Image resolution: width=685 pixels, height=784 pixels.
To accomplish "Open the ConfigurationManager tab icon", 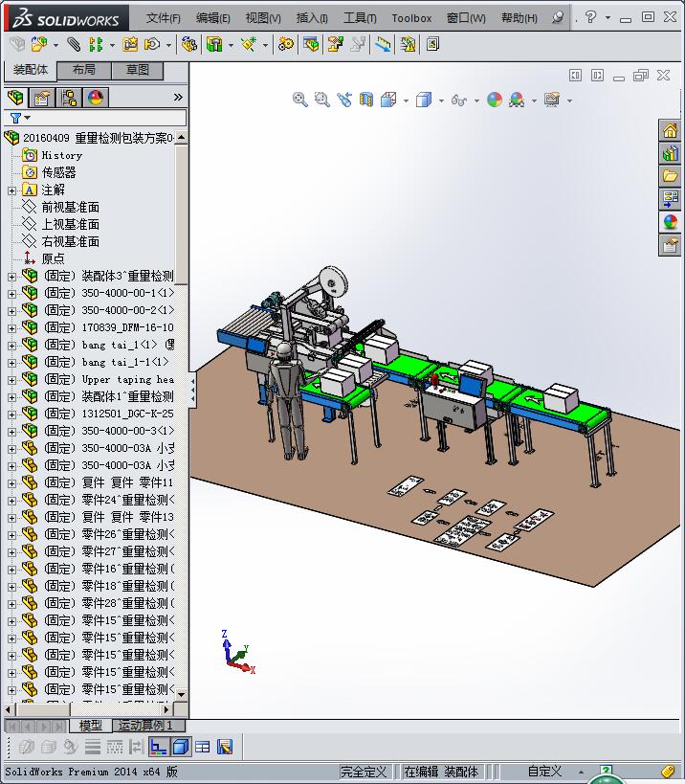I will coord(69,98).
